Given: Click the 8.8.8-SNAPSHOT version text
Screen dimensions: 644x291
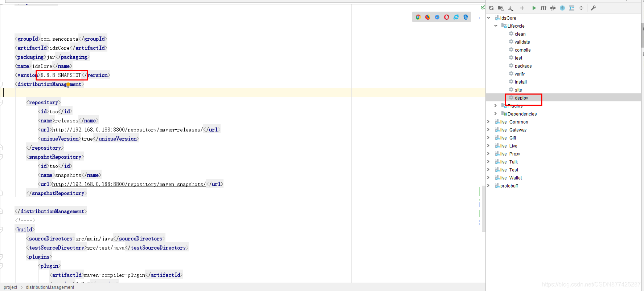Looking at the screenshot, I should click(x=61, y=75).
